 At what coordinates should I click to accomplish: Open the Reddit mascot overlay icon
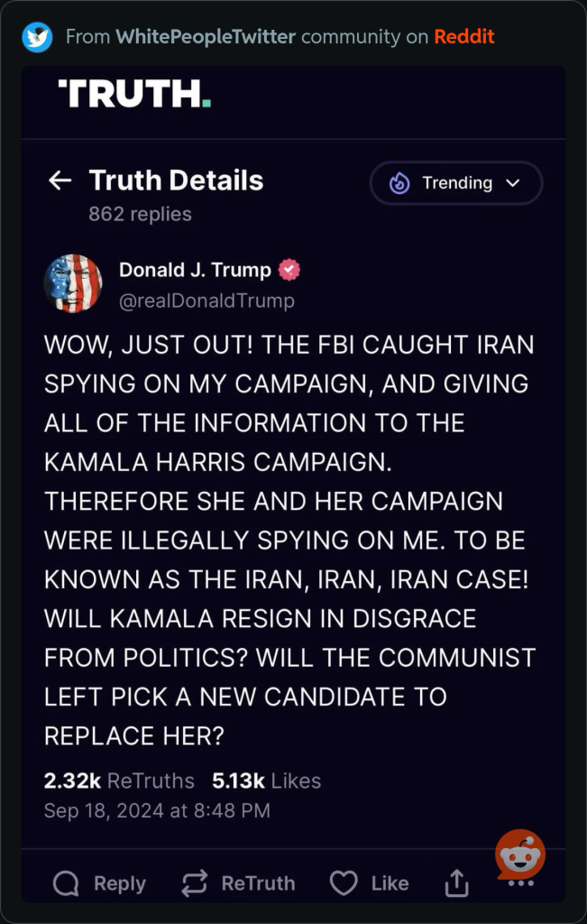coord(520,855)
